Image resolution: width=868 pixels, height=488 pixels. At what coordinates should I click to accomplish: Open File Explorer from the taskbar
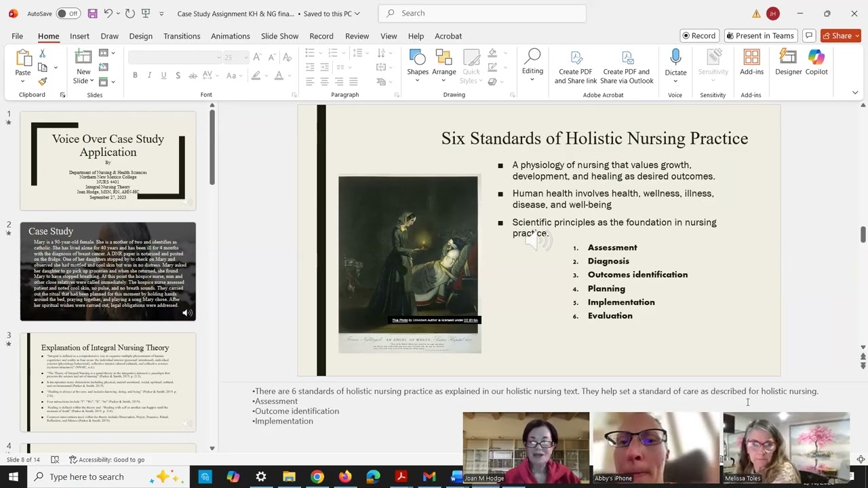click(289, 476)
